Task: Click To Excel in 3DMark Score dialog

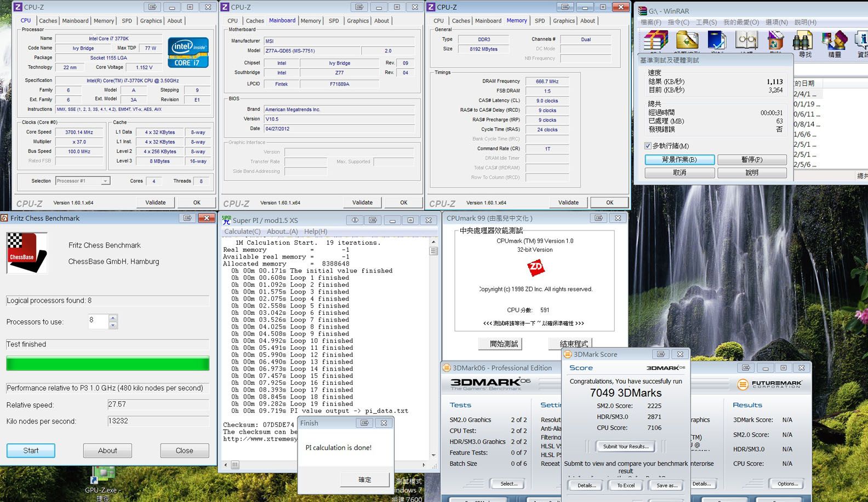Action: pos(626,486)
